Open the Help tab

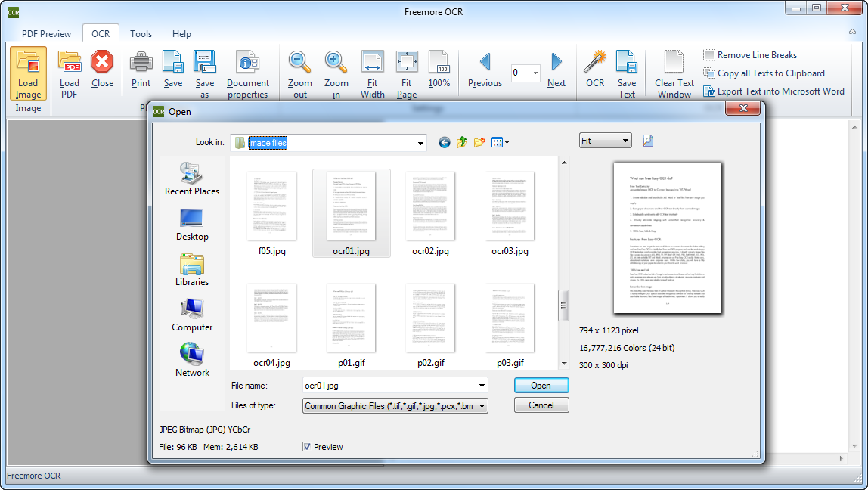tap(181, 34)
